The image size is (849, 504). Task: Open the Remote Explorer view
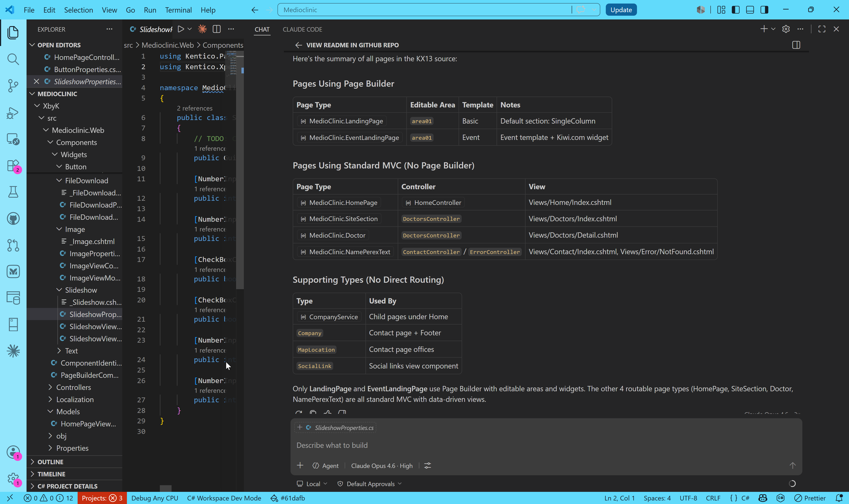coord(13,139)
